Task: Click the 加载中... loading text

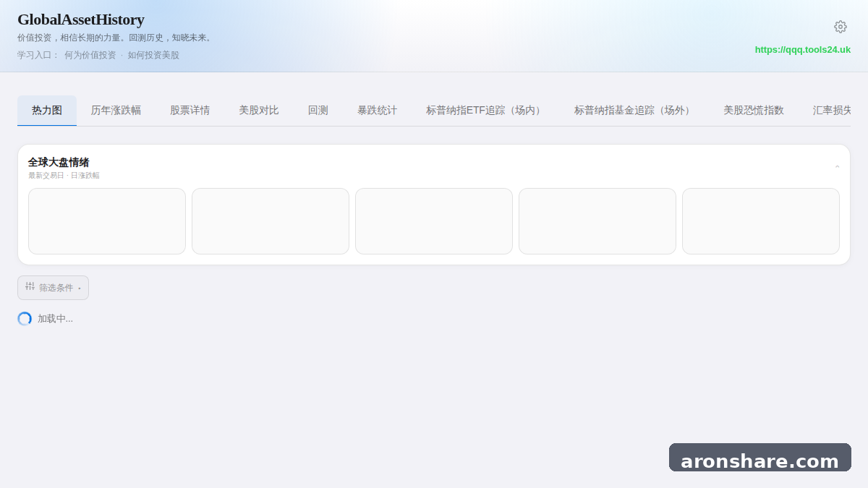Action: pos(55,319)
